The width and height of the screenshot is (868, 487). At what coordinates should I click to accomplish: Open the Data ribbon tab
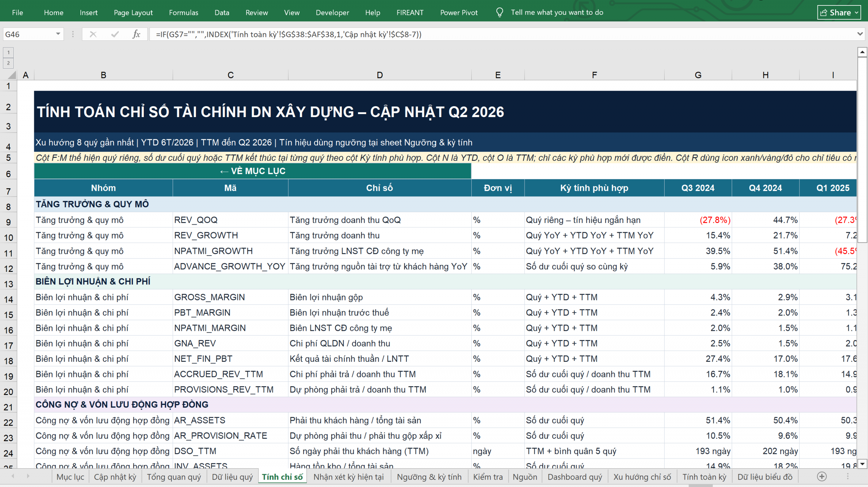click(x=222, y=13)
